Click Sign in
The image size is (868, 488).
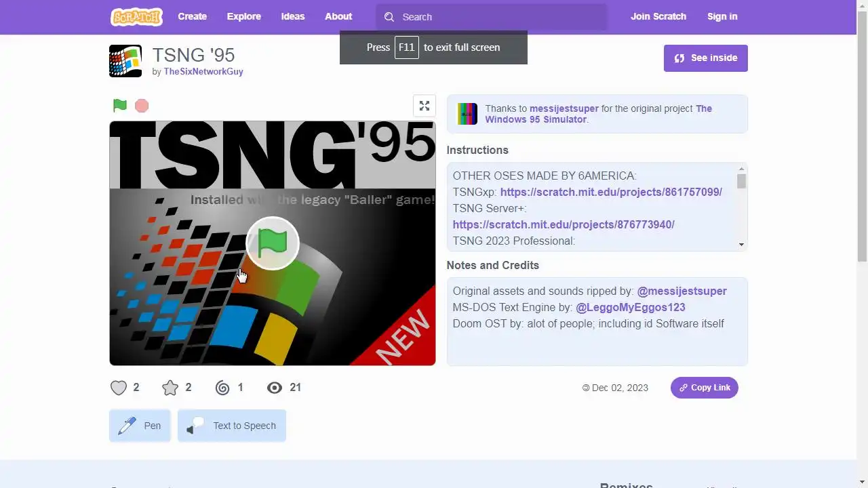[x=722, y=16]
